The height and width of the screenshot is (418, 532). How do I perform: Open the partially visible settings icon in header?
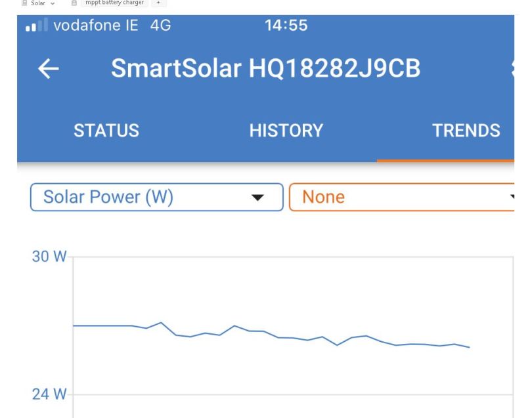pos(512,69)
